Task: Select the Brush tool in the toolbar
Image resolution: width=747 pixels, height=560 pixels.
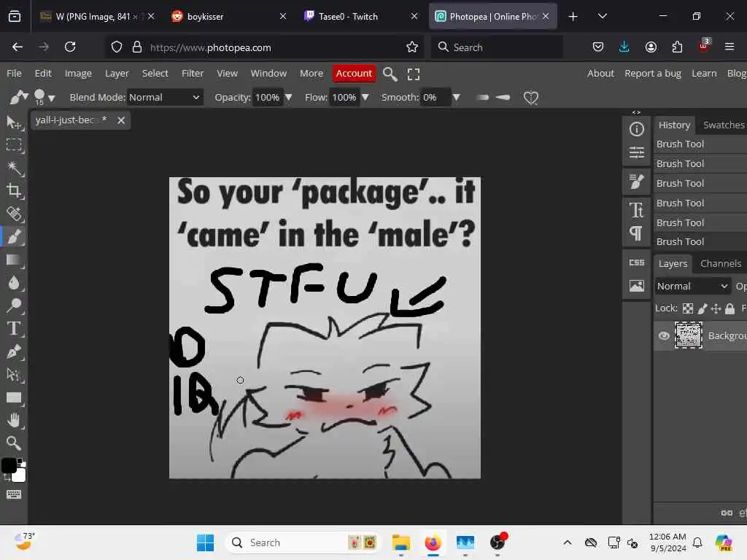Action: tap(14, 237)
